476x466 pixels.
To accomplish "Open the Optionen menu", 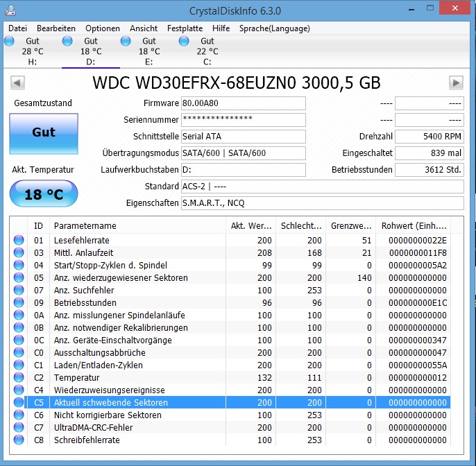I will 103,28.
